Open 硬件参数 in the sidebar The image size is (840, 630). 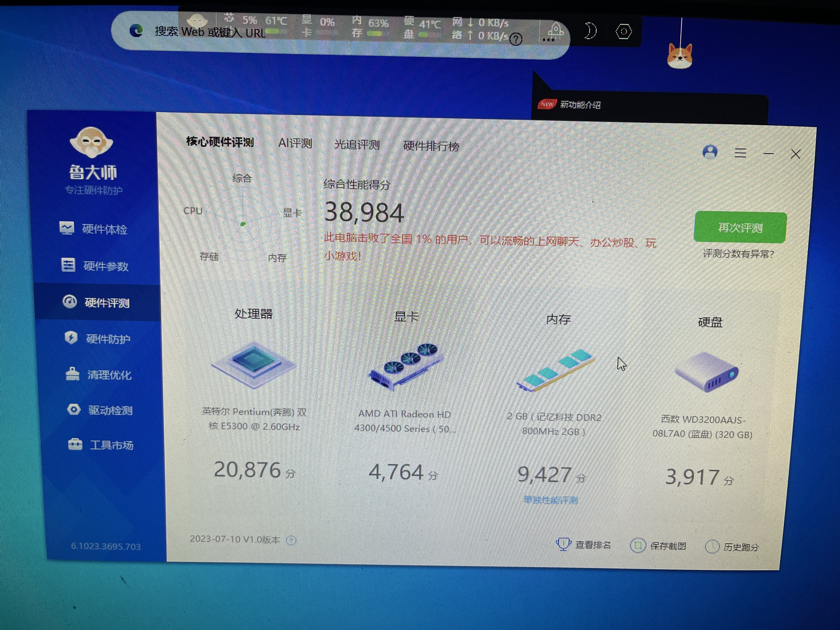click(95, 265)
